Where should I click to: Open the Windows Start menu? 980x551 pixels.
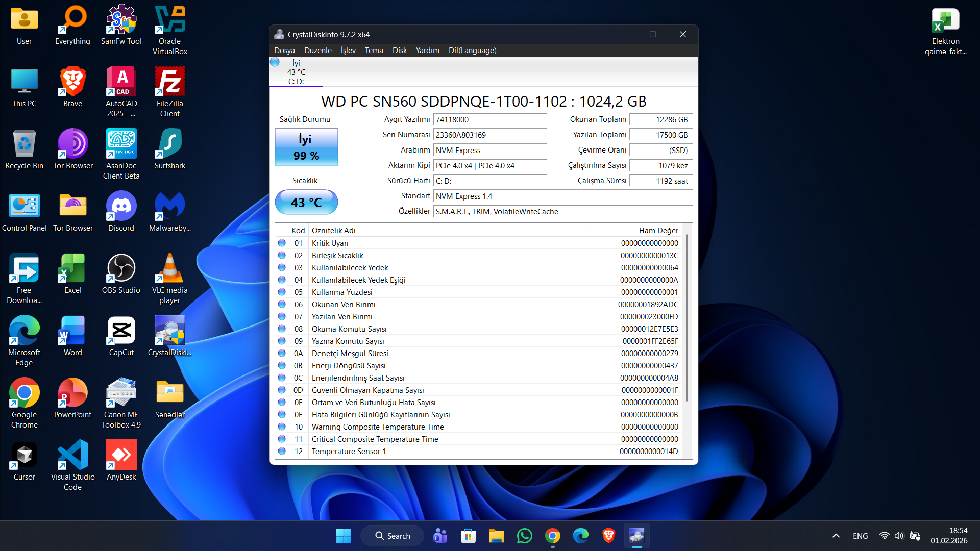pyautogui.click(x=344, y=536)
